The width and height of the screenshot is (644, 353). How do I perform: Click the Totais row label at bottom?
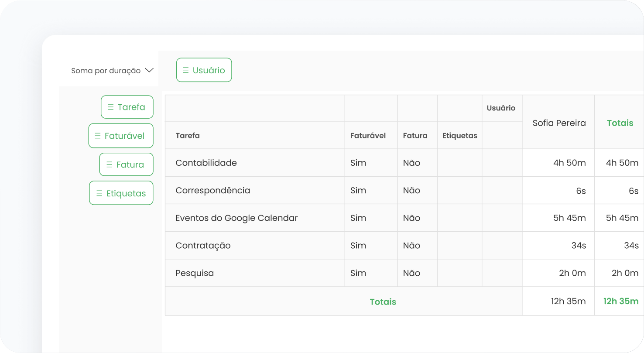click(x=383, y=302)
